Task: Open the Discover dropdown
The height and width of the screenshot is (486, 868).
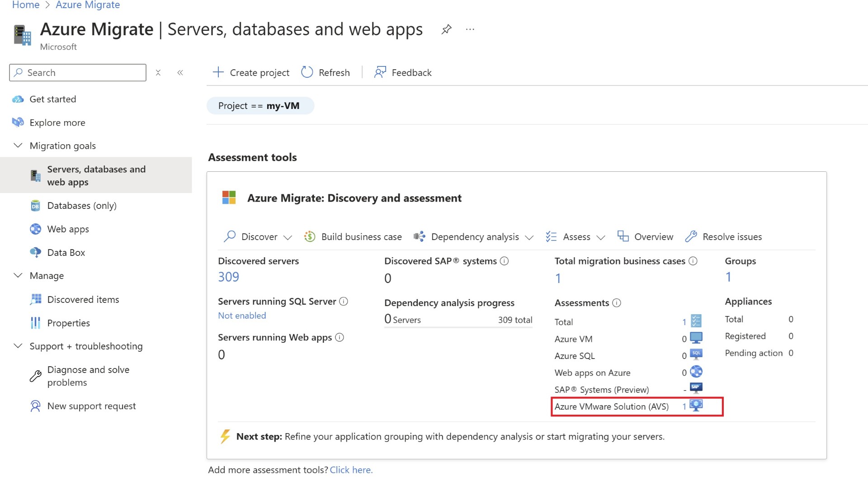Action: [x=258, y=236]
